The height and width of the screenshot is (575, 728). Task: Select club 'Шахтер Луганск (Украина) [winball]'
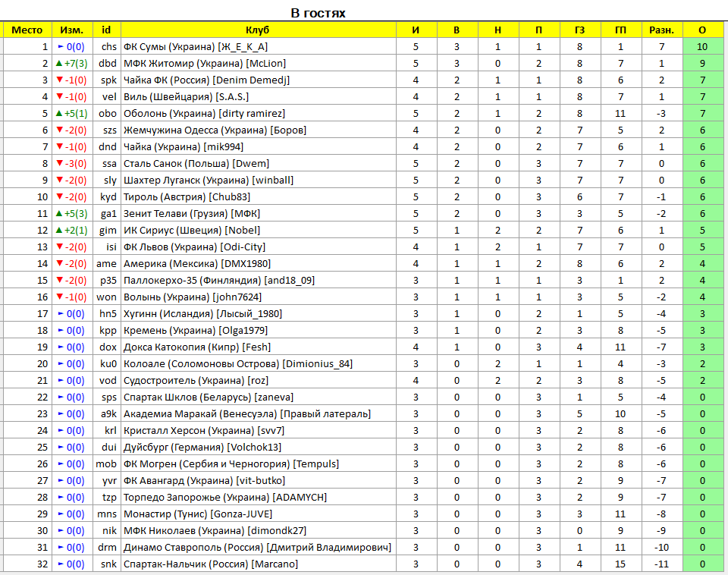click(209, 181)
